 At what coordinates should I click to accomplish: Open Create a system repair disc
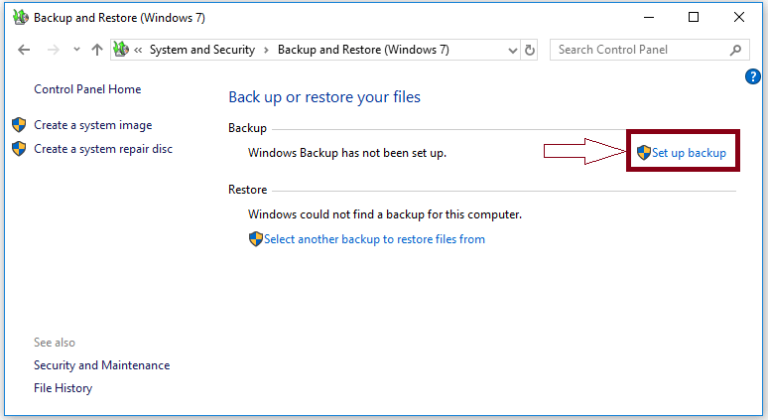[103, 149]
